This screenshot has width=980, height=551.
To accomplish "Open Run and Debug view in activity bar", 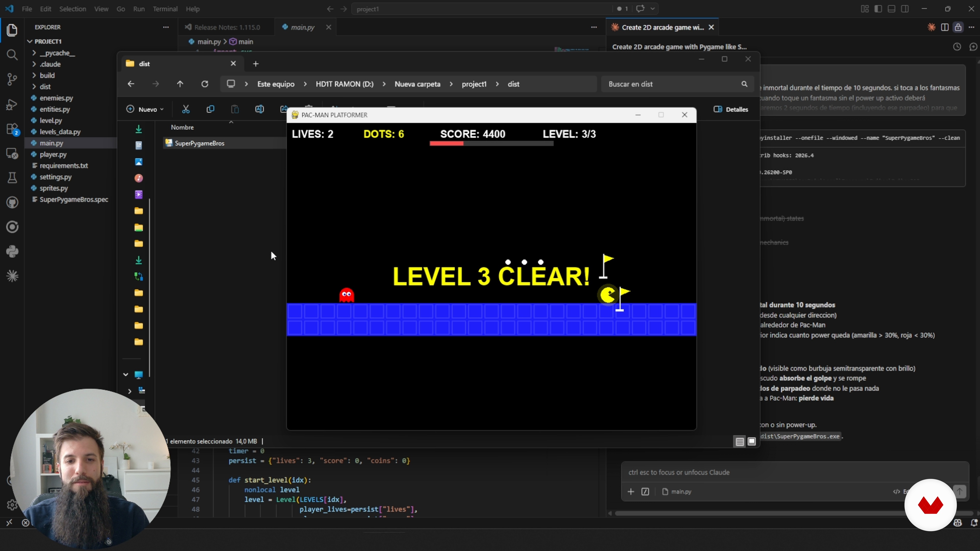I will (12, 104).
